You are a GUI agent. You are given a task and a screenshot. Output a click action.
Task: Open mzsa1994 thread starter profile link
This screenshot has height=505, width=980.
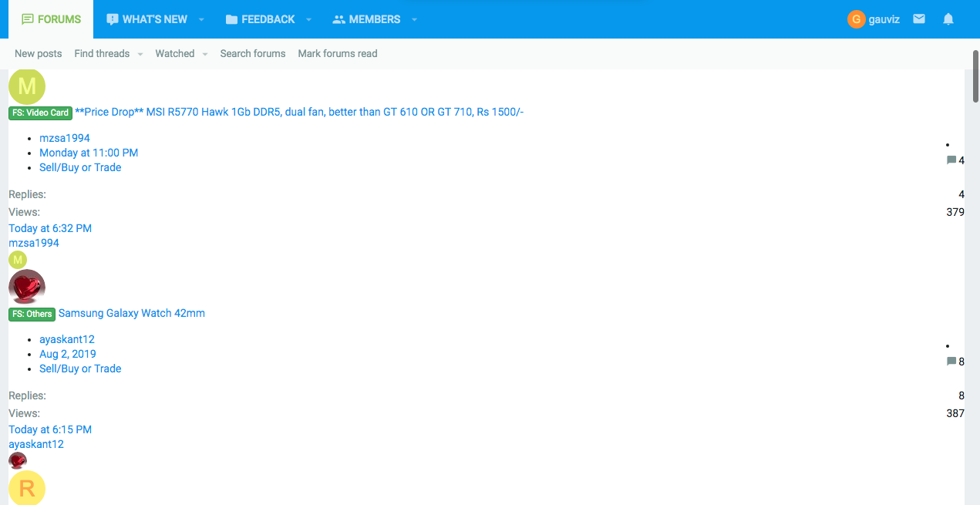tap(65, 138)
